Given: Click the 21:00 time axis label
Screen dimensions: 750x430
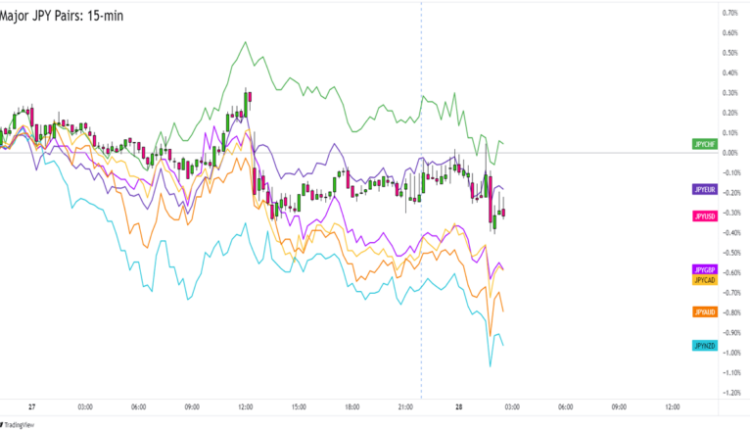Looking at the screenshot, I should tap(405, 407).
